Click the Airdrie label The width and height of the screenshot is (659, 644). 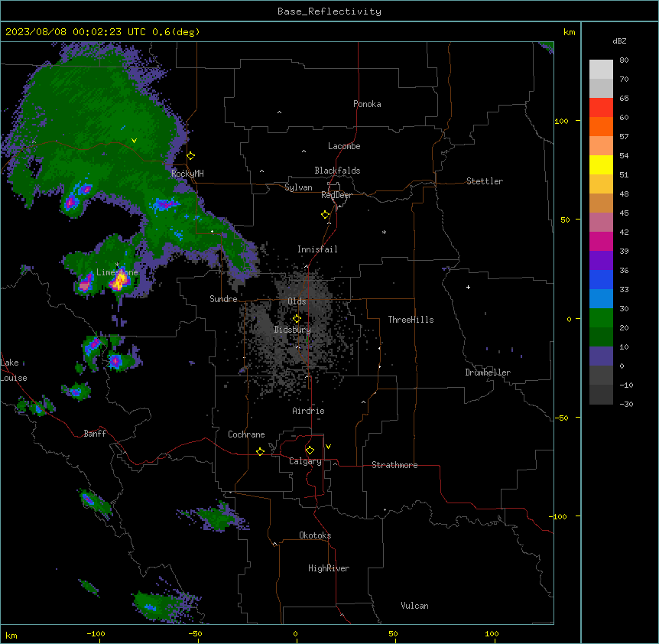click(308, 411)
